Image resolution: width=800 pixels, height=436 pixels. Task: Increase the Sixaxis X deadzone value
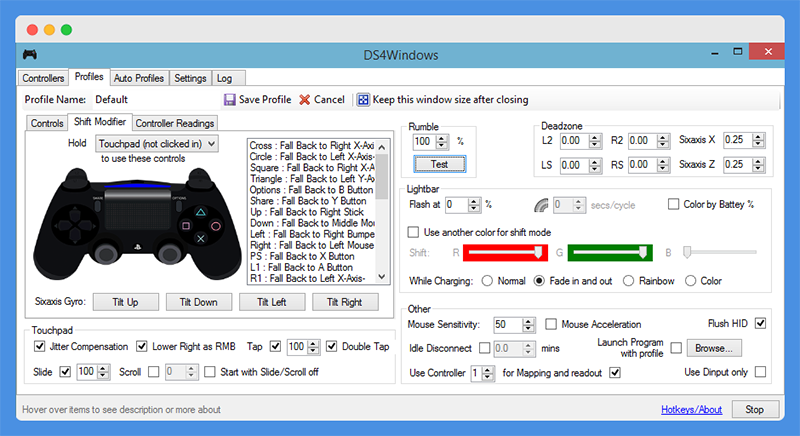coord(759,137)
